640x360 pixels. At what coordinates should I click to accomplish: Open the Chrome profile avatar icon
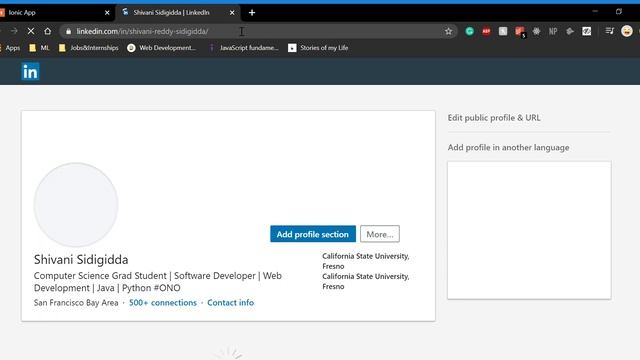[627, 31]
